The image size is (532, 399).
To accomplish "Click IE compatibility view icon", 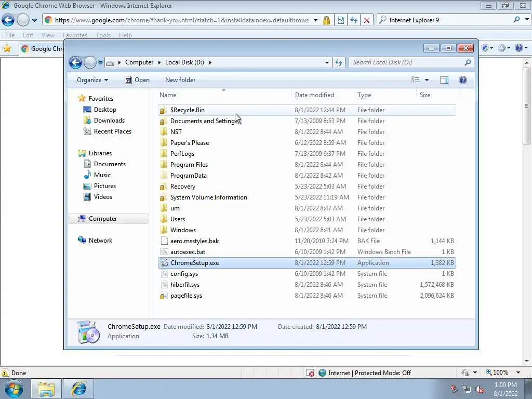I will [341, 20].
